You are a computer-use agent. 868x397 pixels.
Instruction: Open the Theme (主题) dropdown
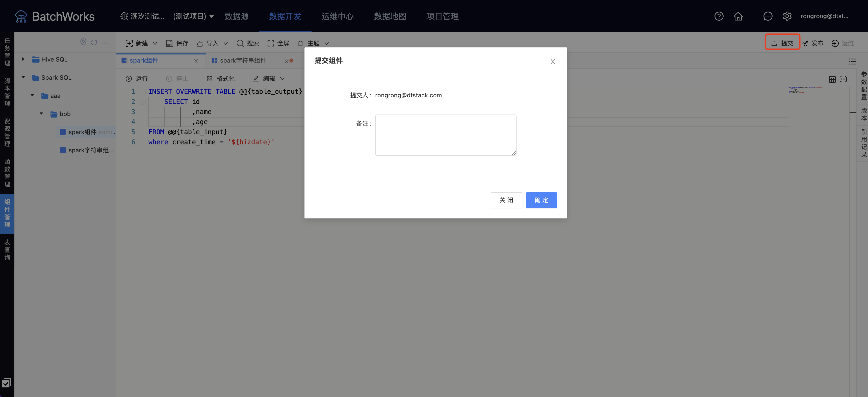313,43
